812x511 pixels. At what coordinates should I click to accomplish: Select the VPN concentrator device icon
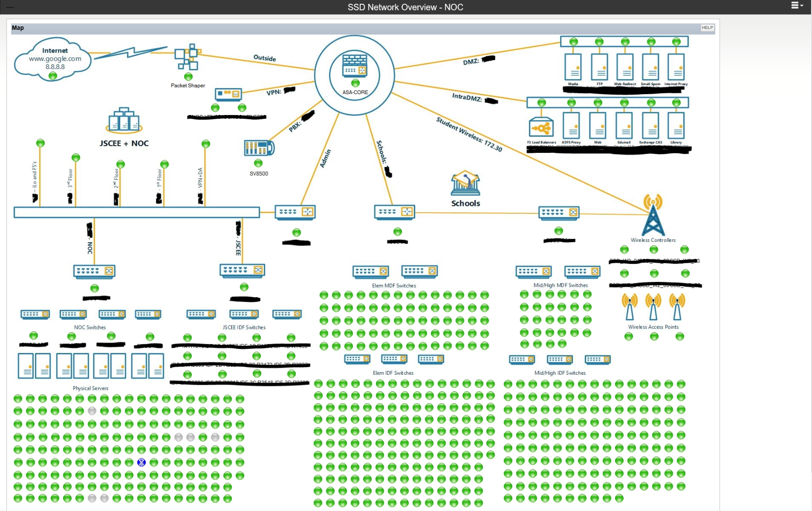pyautogui.click(x=228, y=94)
